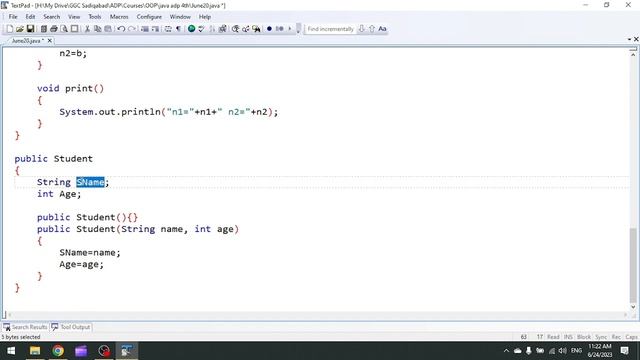Toggle match case Aa button
The image size is (640, 360).
coord(382,29)
